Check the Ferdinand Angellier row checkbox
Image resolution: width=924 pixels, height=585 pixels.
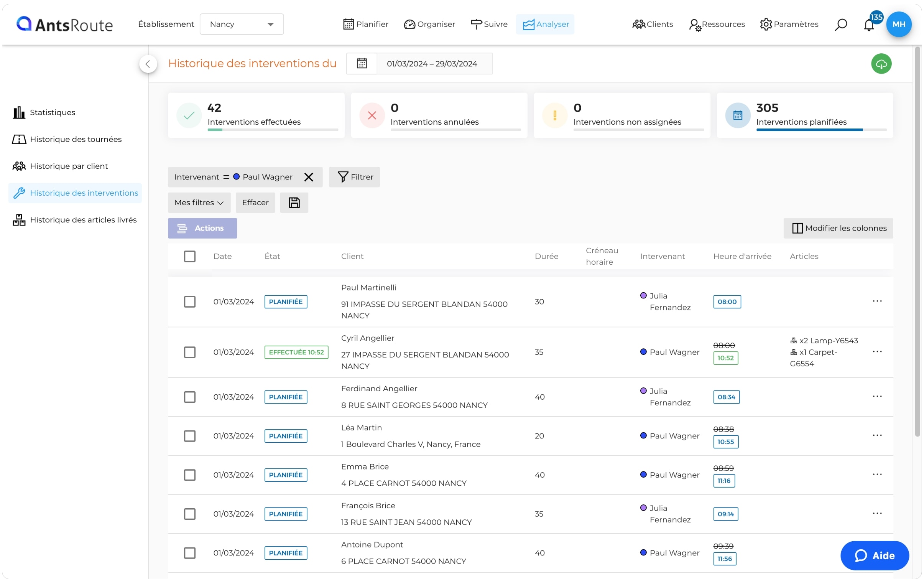pos(189,397)
